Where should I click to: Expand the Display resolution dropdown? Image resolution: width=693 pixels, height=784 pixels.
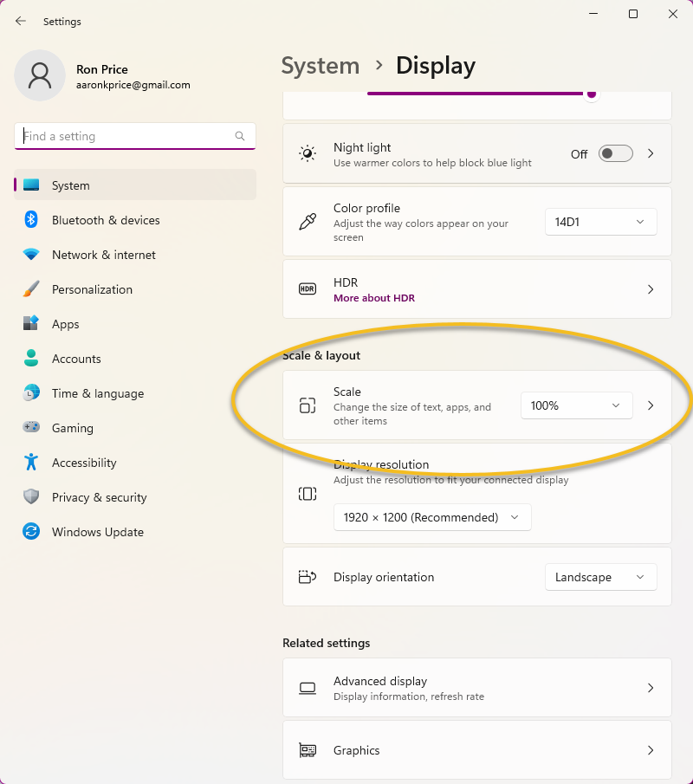tap(431, 517)
